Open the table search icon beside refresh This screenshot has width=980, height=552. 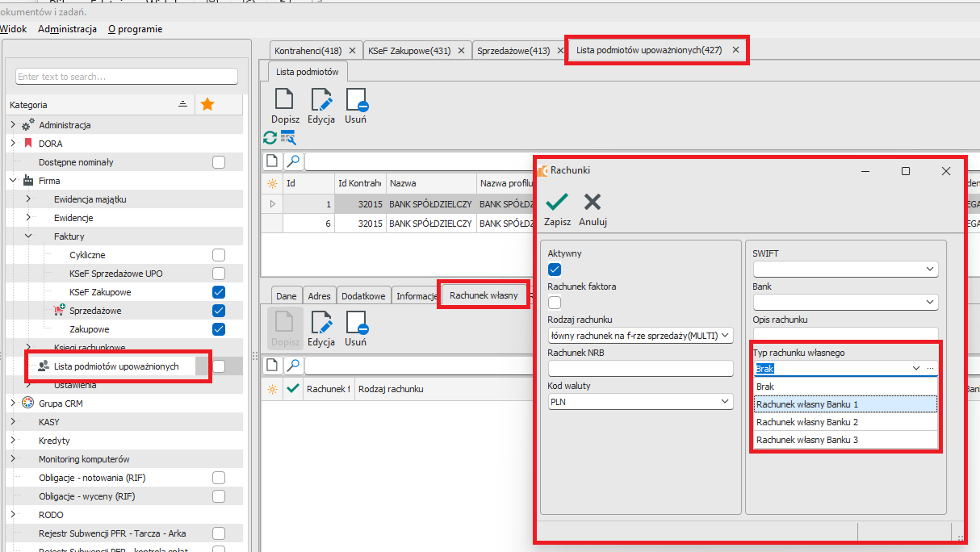coord(288,138)
